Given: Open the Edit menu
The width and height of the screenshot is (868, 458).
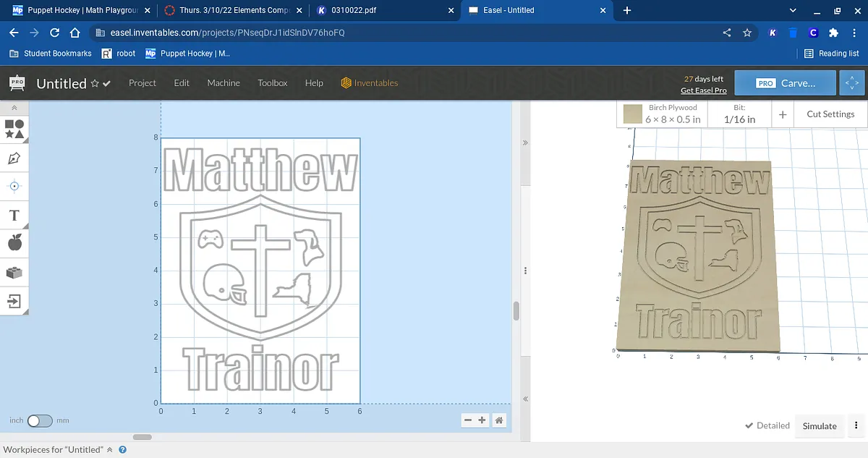Looking at the screenshot, I should click(x=182, y=83).
